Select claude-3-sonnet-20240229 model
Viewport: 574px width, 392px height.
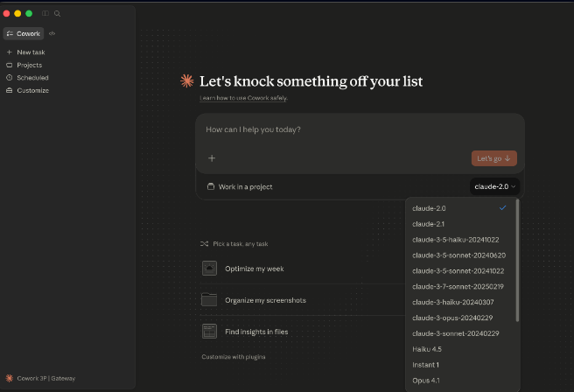click(460, 333)
